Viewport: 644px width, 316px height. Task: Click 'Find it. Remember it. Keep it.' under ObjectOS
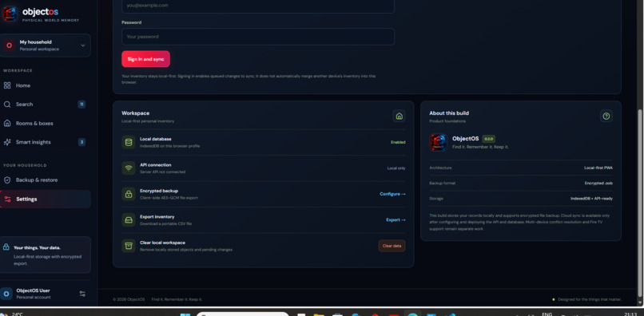click(x=480, y=147)
